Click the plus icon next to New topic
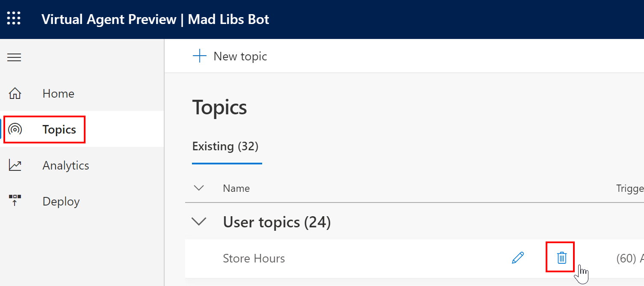The width and height of the screenshot is (644, 286). click(x=199, y=55)
